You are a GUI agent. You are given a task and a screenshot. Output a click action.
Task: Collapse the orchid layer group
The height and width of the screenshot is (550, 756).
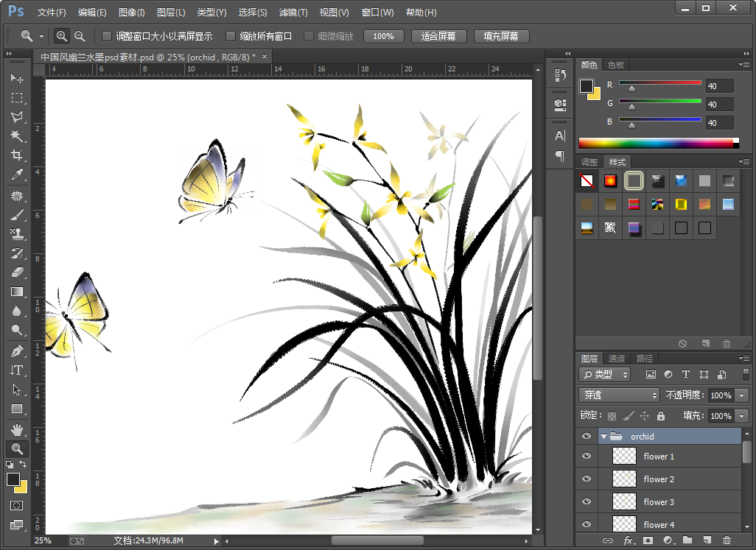[603, 437]
